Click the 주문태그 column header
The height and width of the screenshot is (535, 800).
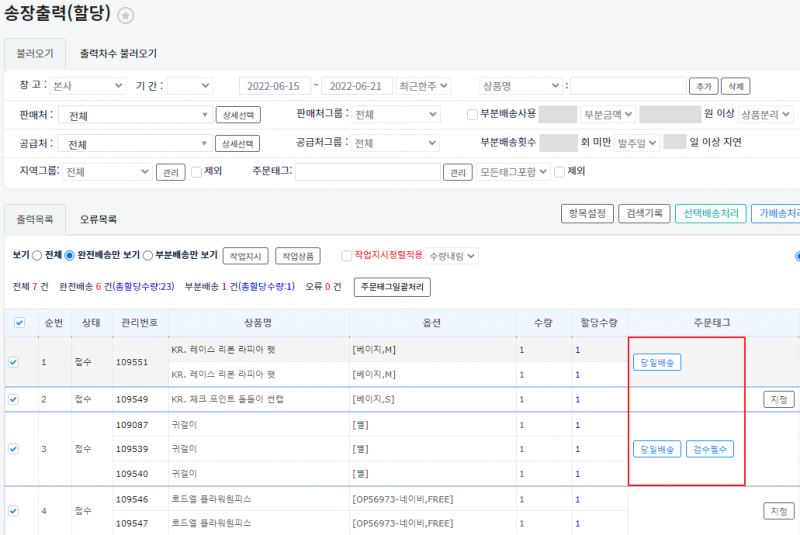point(712,323)
